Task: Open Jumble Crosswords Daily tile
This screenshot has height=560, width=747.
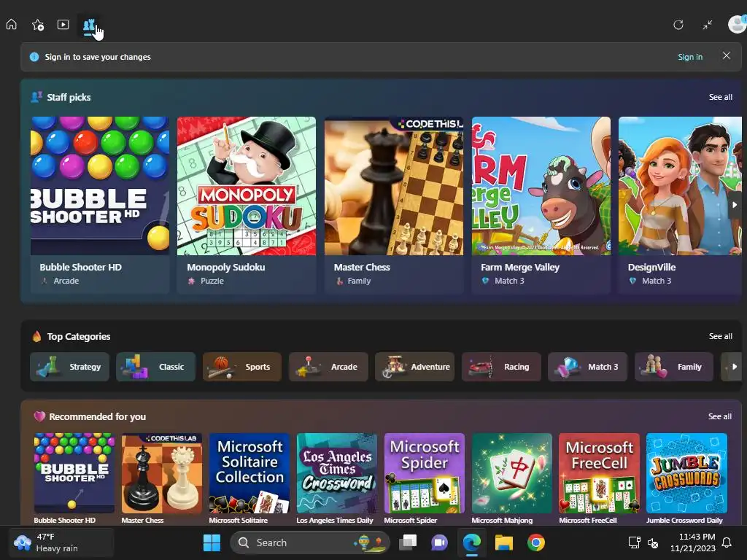Action: point(686,478)
